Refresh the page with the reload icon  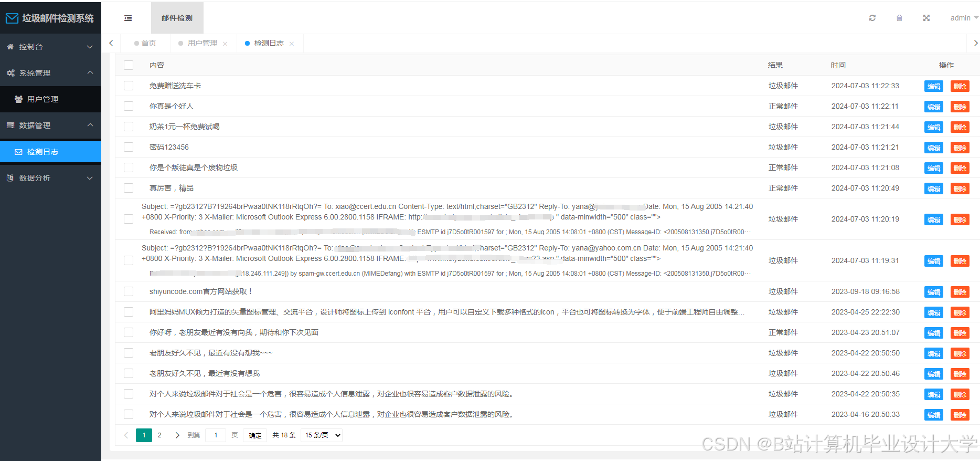point(872,18)
